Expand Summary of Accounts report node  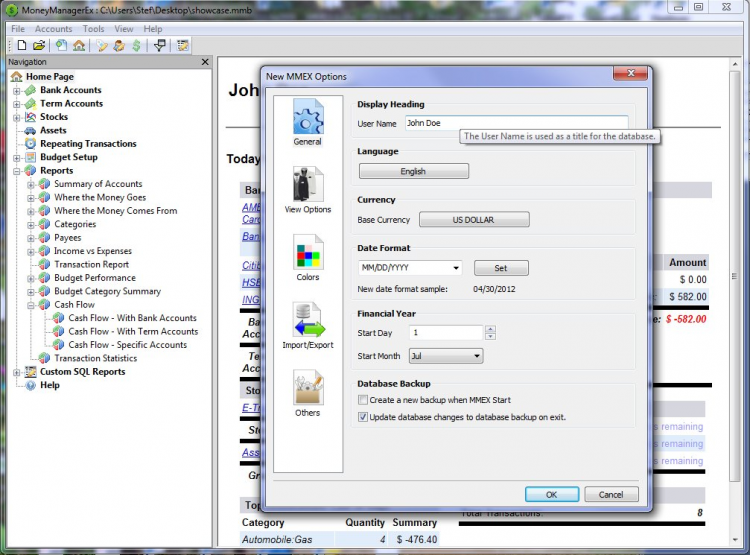(31, 184)
